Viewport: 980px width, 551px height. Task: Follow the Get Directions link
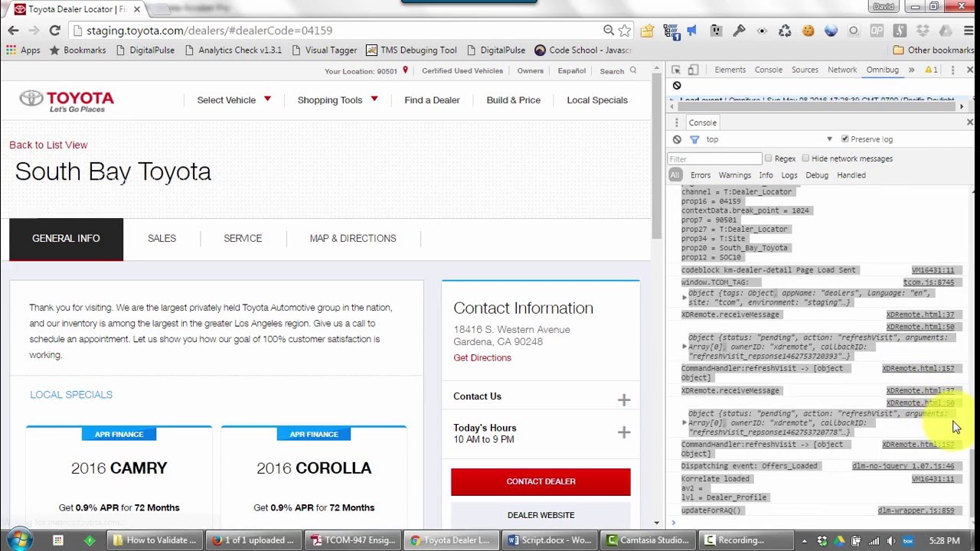coord(482,358)
